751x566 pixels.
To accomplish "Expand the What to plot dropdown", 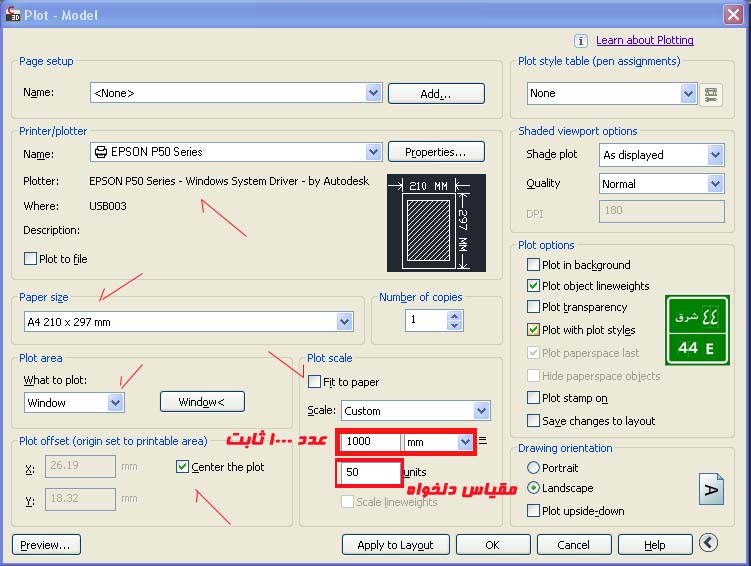I will (115, 402).
